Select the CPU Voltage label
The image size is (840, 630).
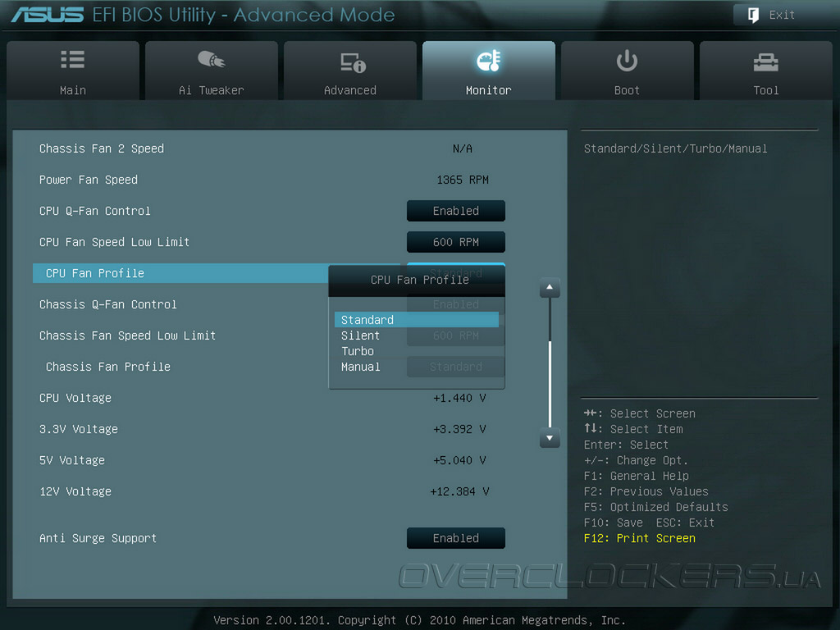click(75, 398)
